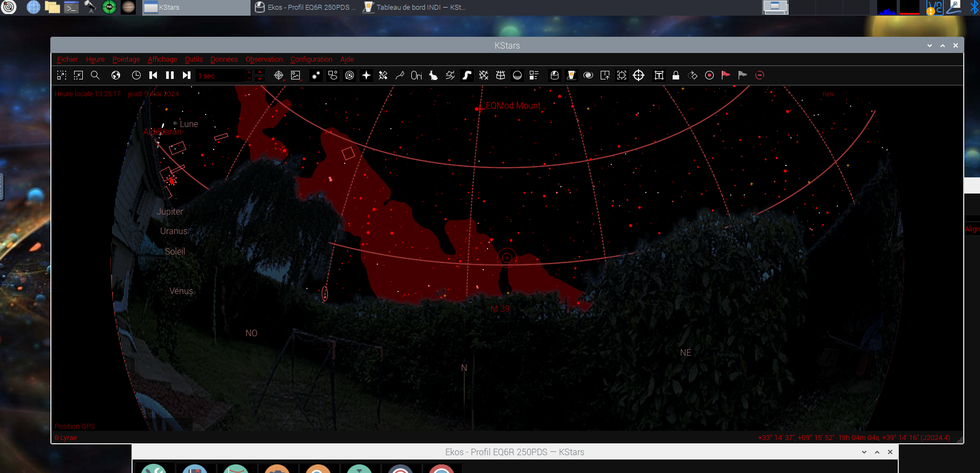Toggle satellites display
This screenshot has height=473, width=980.
pyautogui.click(x=383, y=76)
